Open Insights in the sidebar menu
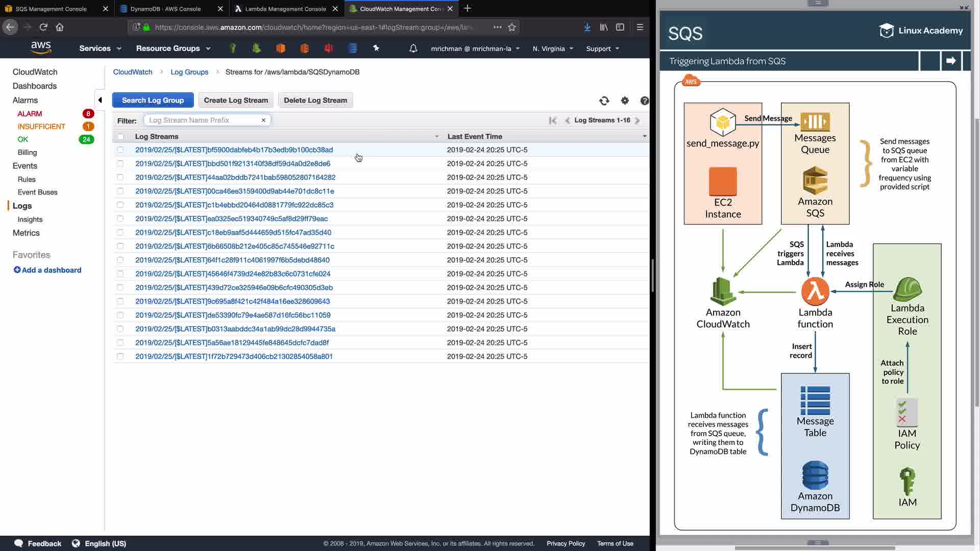The height and width of the screenshot is (551, 980). pyautogui.click(x=30, y=219)
